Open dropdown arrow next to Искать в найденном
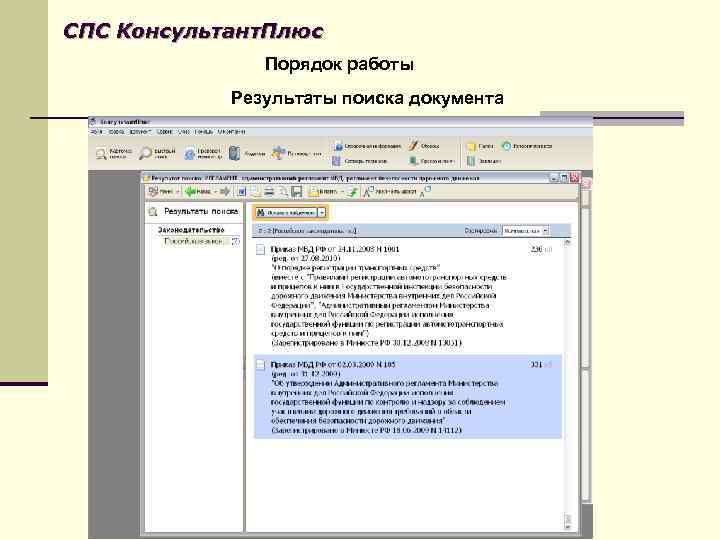This screenshot has width=720, height=540. pyautogui.click(x=322, y=213)
